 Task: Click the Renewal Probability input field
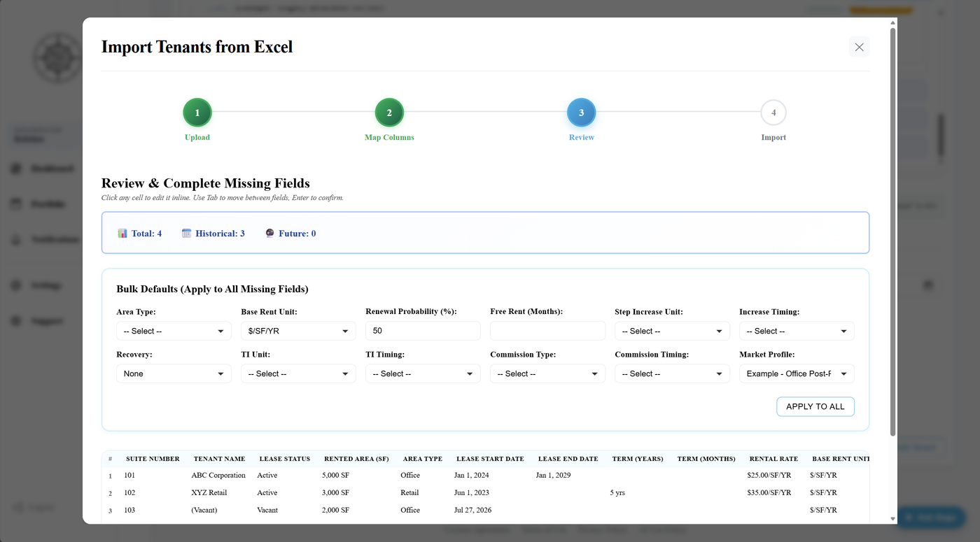pos(423,331)
